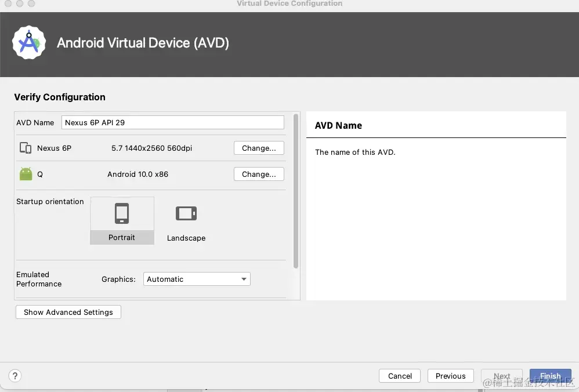Viewport: 579px width, 392px height.
Task: Click the AVD Name input field
Action: (x=173, y=122)
